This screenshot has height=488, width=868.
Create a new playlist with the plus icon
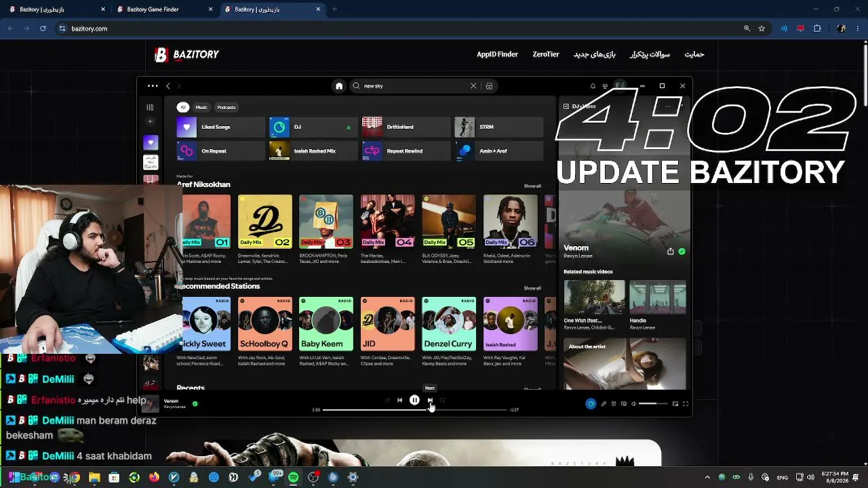coord(150,122)
